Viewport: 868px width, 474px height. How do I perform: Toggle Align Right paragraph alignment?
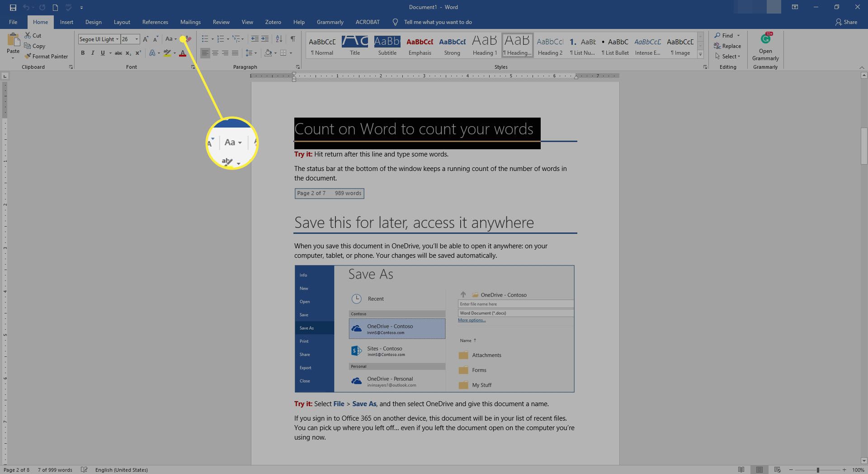click(x=225, y=53)
